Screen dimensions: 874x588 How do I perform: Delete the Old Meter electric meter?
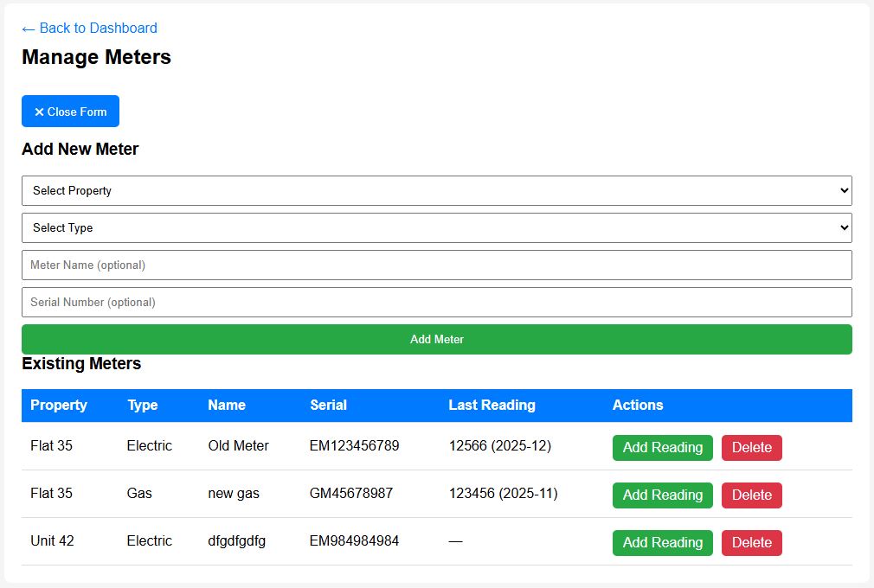coord(751,447)
